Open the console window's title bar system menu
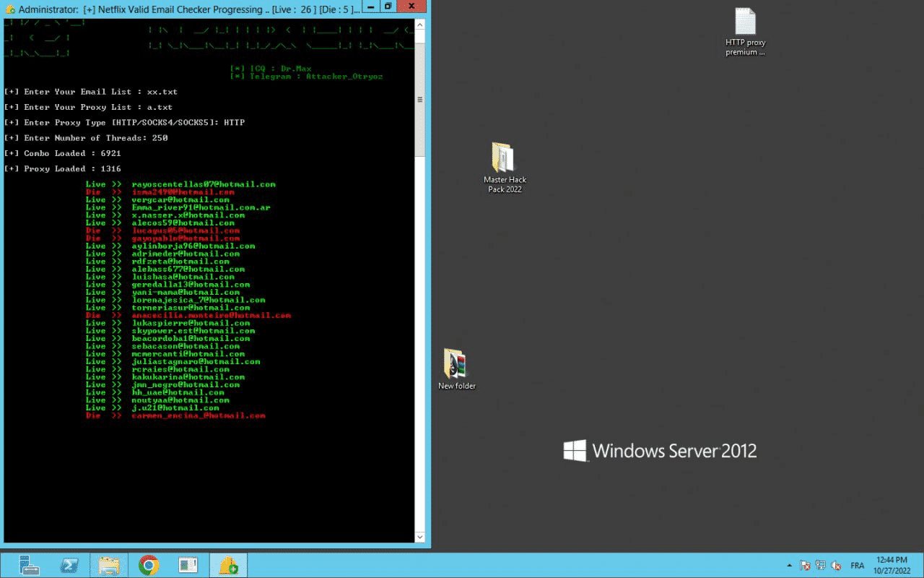The width and height of the screenshot is (924, 578). pos(9,9)
